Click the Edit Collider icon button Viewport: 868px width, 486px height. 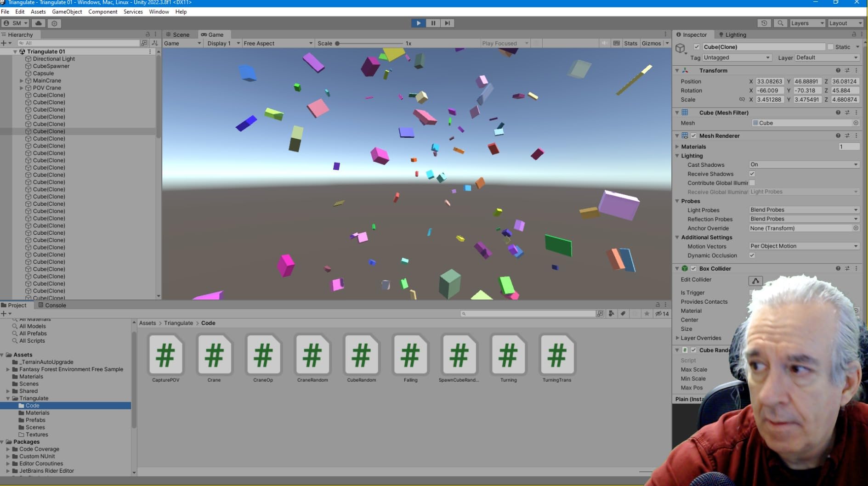coord(755,280)
